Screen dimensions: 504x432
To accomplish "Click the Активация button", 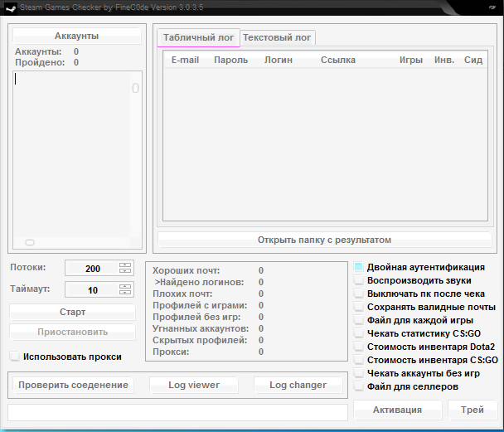I will [x=398, y=410].
